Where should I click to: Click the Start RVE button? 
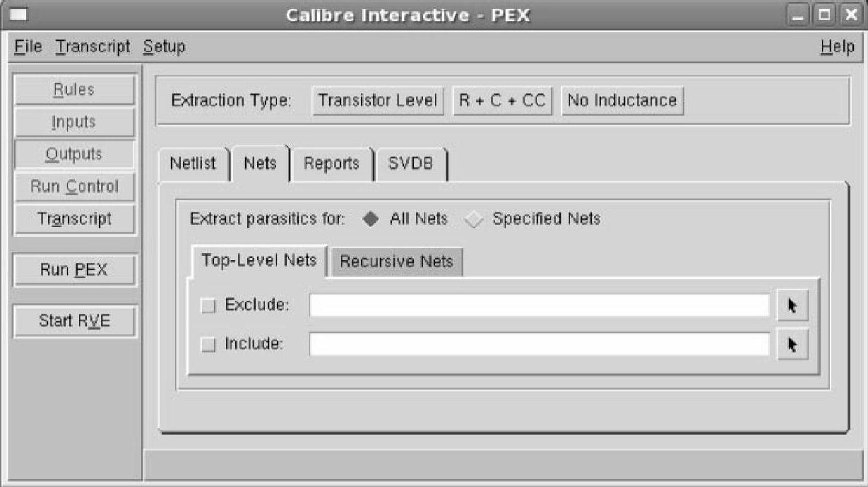click(74, 321)
